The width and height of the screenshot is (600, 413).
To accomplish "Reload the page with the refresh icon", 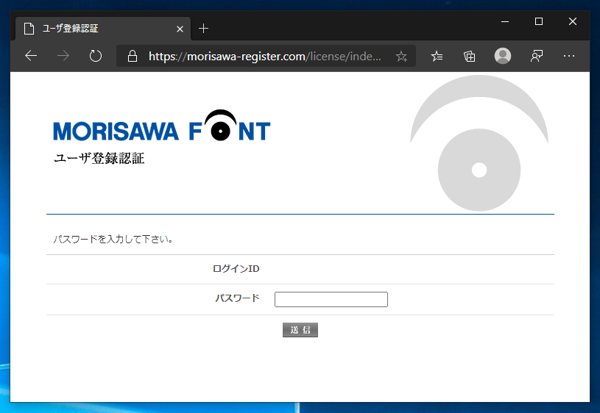I will click(96, 56).
